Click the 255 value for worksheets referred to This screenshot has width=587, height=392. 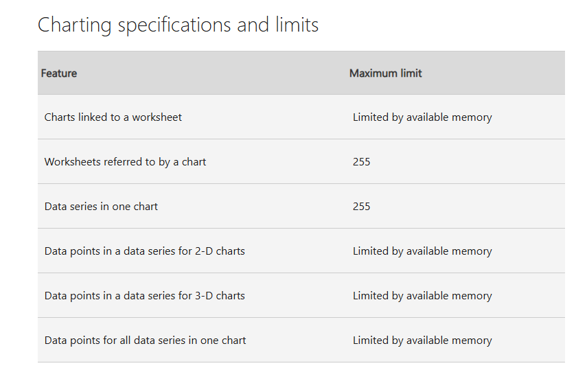tap(361, 162)
